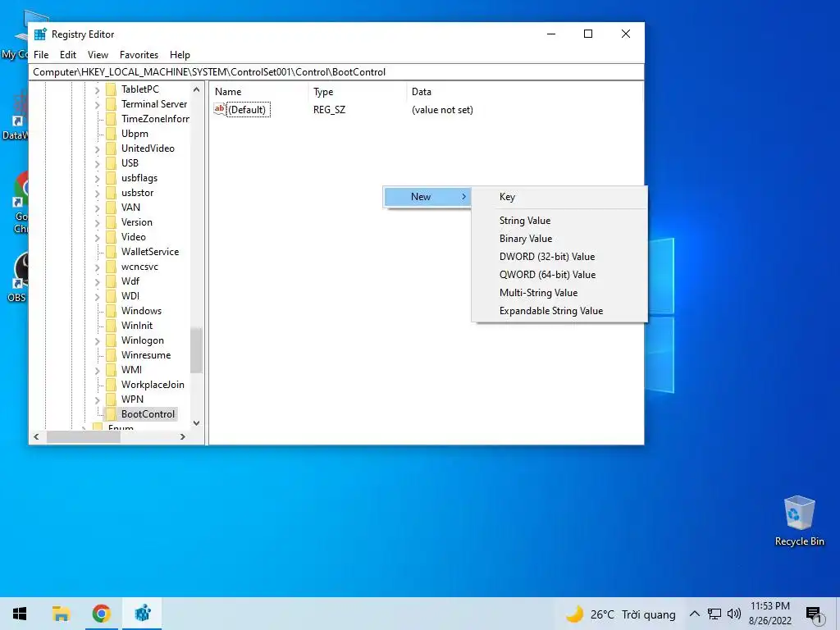The image size is (840, 630).
Task: Click the tree scroll down arrow
Action: pos(196,423)
